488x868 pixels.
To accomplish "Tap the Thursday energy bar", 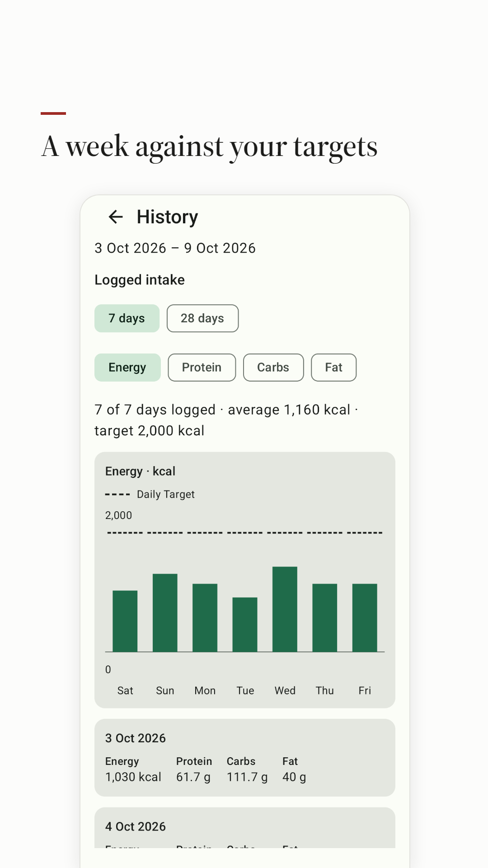I will pos(325,618).
